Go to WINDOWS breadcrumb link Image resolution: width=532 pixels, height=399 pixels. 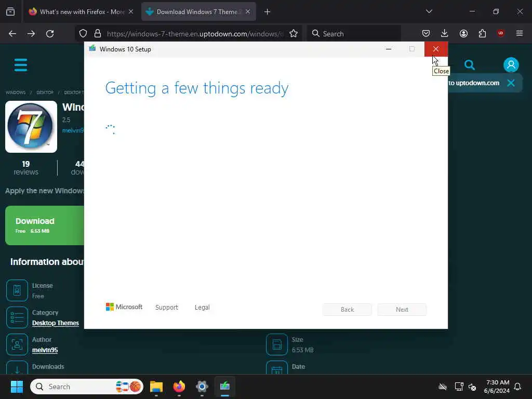point(16,92)
